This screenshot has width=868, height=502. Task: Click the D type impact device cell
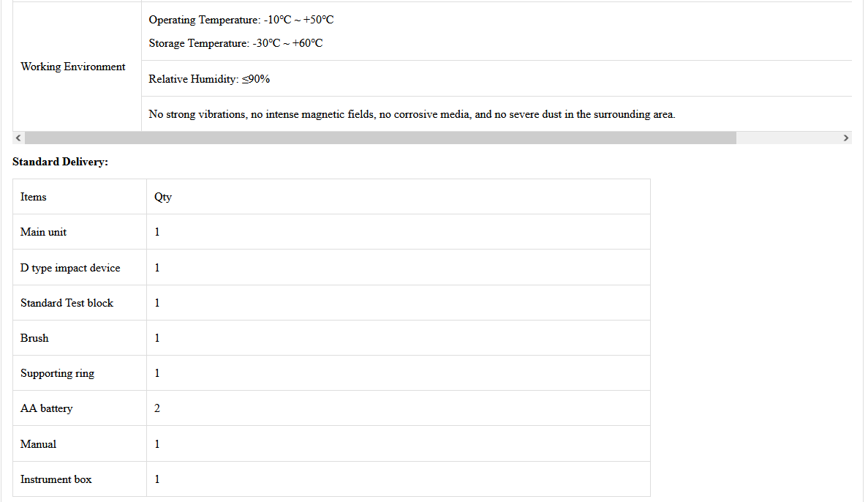click(70, 268)
